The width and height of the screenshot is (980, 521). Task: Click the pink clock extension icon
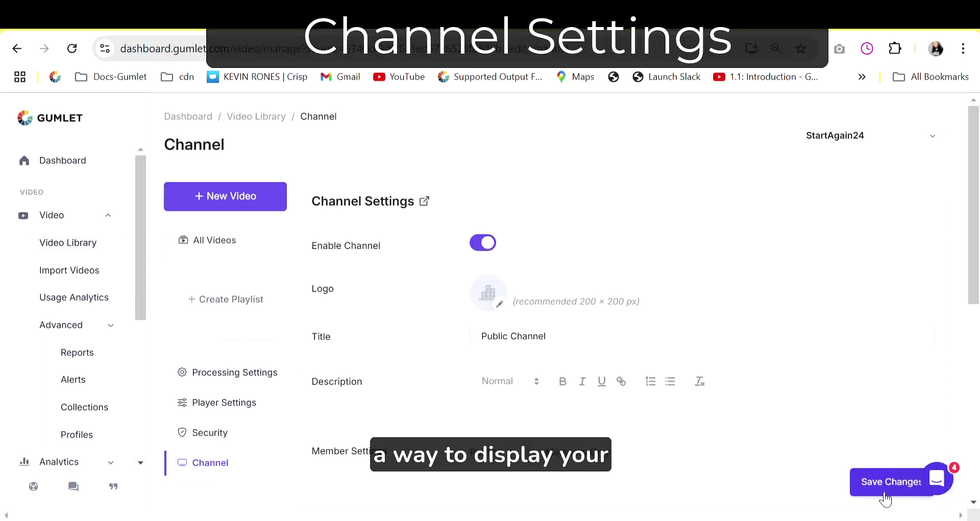tap(867, 49)
